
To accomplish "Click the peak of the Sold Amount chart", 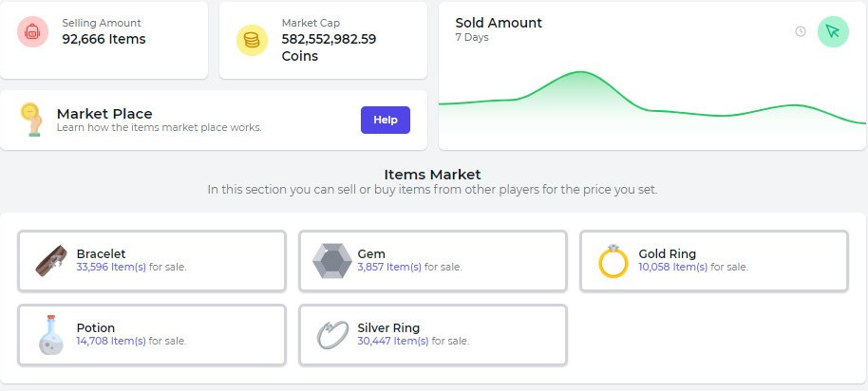I will pyautogui.click(x=580, y=72).
